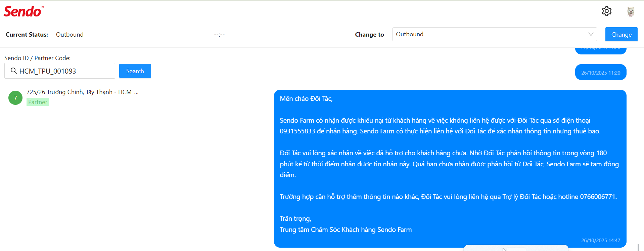Click the Sendo ID / Partner Code label
This screenshot has height=251, width=644.
[38, 58]
